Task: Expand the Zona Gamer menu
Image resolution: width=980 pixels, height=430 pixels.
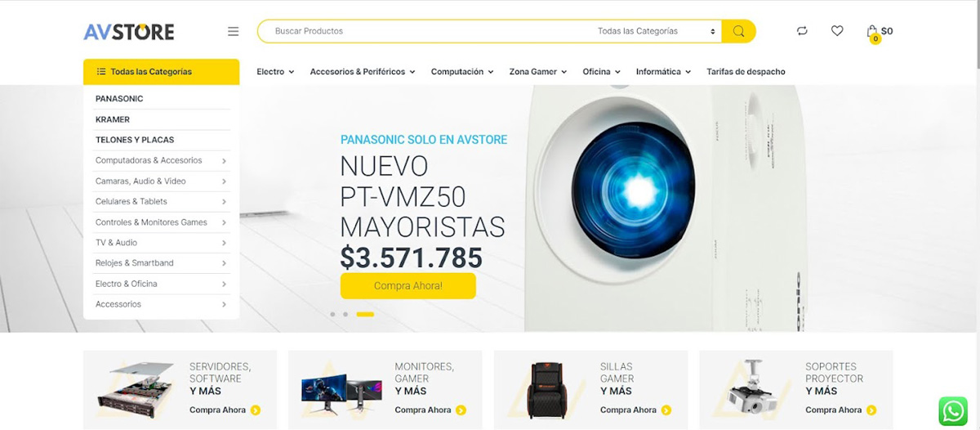Action: click(x=537, y=72)
